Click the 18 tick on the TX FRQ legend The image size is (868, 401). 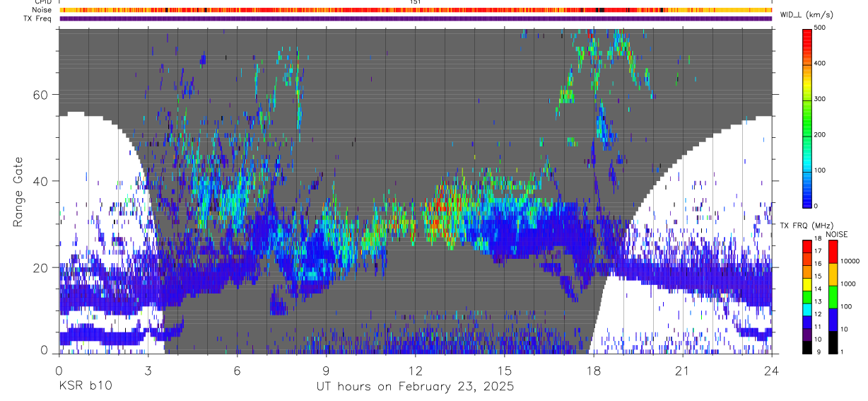(818, 240)
